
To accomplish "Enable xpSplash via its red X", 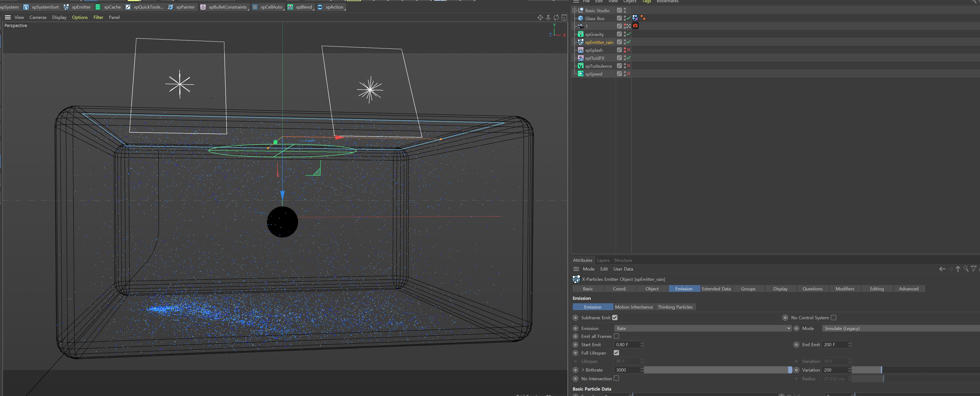I will point(629,50).
